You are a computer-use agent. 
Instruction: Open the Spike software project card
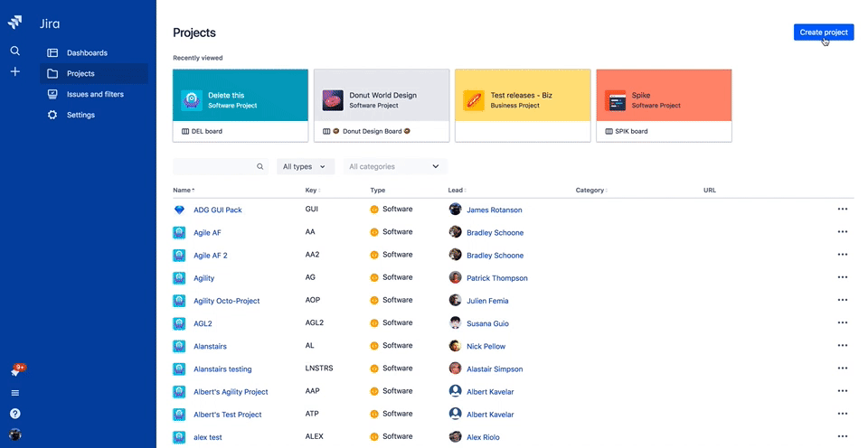[x=664, y=105]
